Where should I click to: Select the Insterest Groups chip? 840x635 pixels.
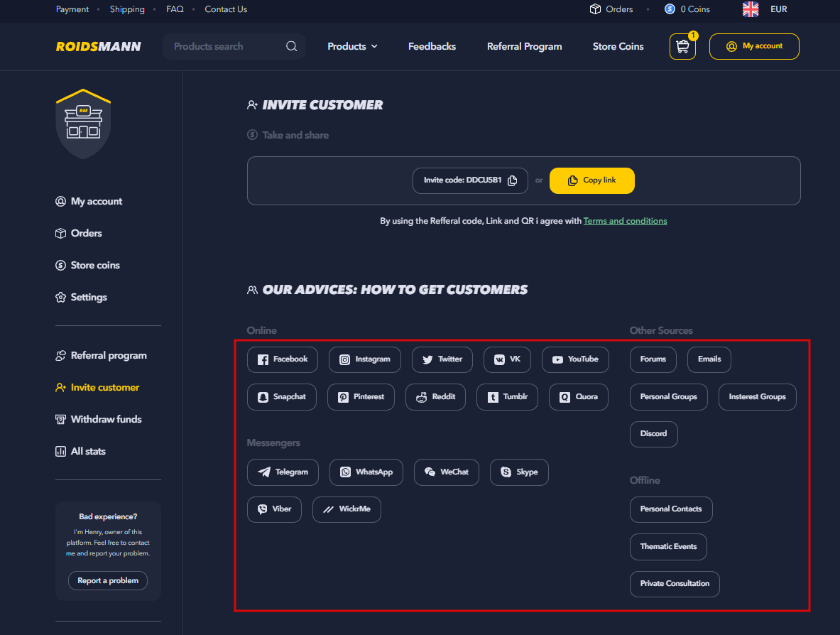[758, 397]
